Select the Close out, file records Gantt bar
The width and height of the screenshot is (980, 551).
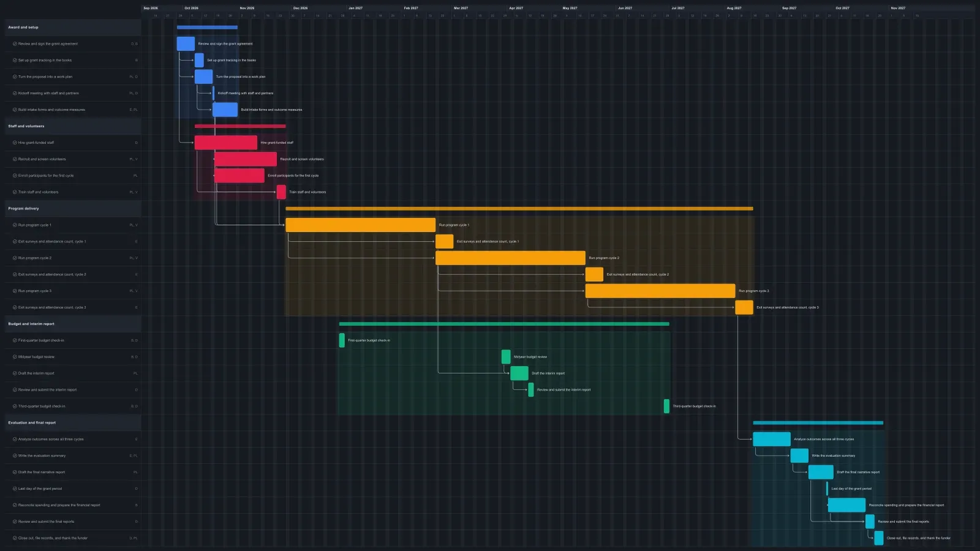(879, 538)
